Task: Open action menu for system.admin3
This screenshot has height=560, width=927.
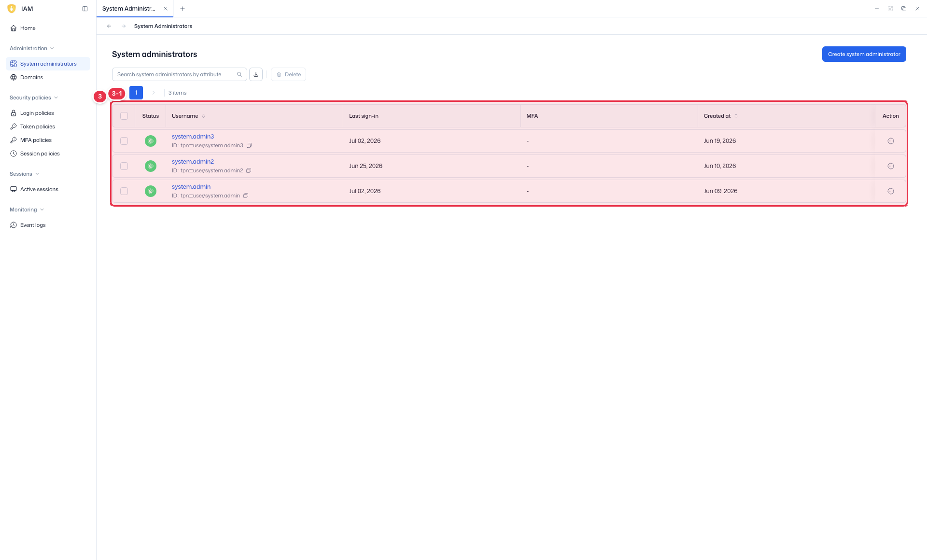Action: point(891,141)
